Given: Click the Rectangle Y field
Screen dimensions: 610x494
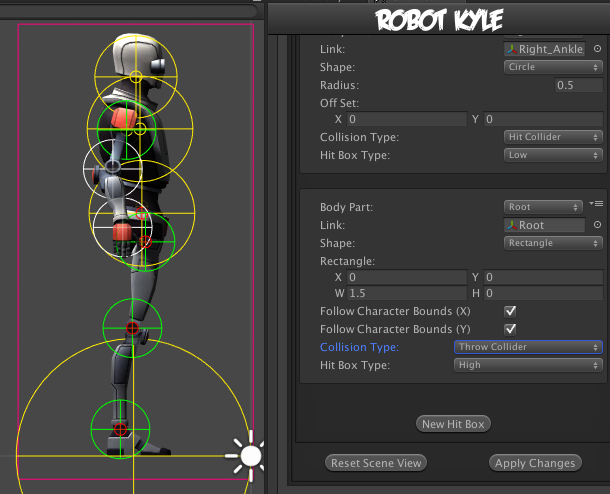Looking at the screenshot, I should tap(543, 277).
